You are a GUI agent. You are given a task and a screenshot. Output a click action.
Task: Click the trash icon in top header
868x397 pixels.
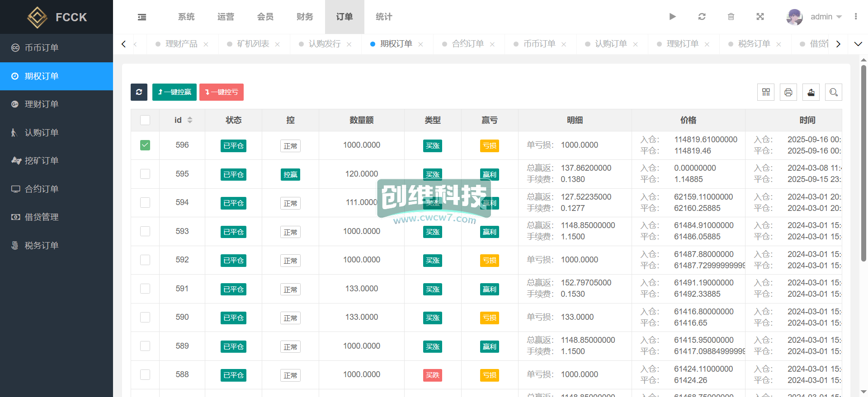pyautogui.click(x=731, y=17)
